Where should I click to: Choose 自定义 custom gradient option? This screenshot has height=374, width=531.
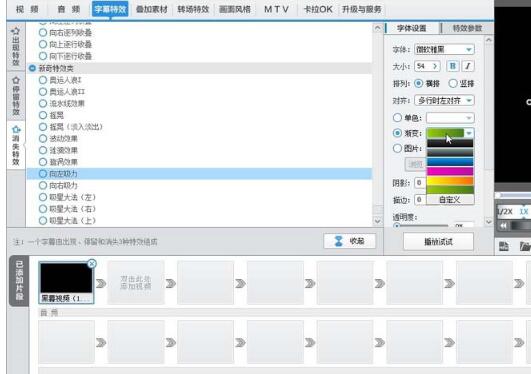[450, 200]
